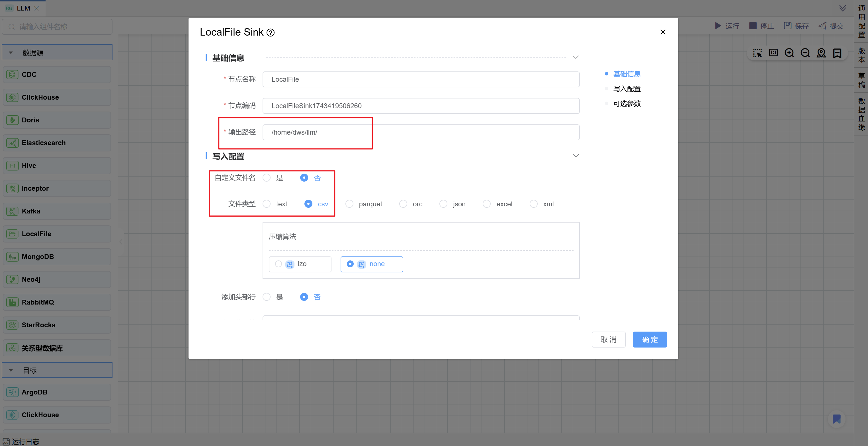Click the 输出路径 input field
The width and height of the screenshot is (868, 446).
click(x=421, y=132)
